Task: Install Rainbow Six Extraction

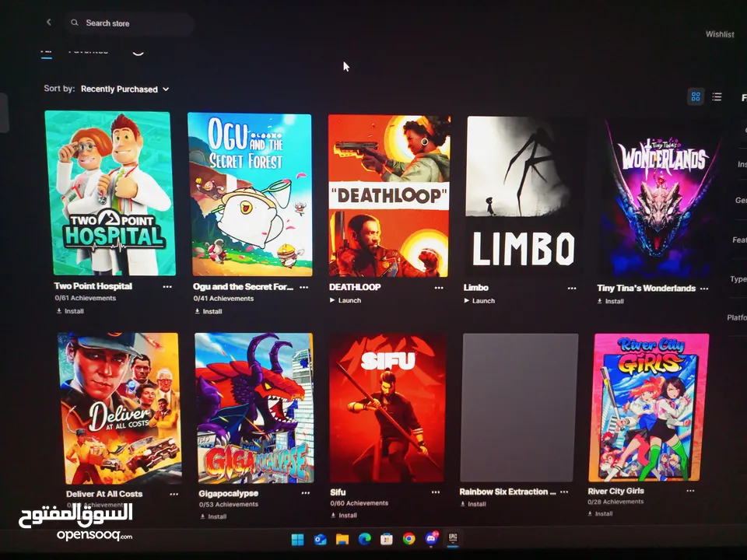Action: [473, 504]
